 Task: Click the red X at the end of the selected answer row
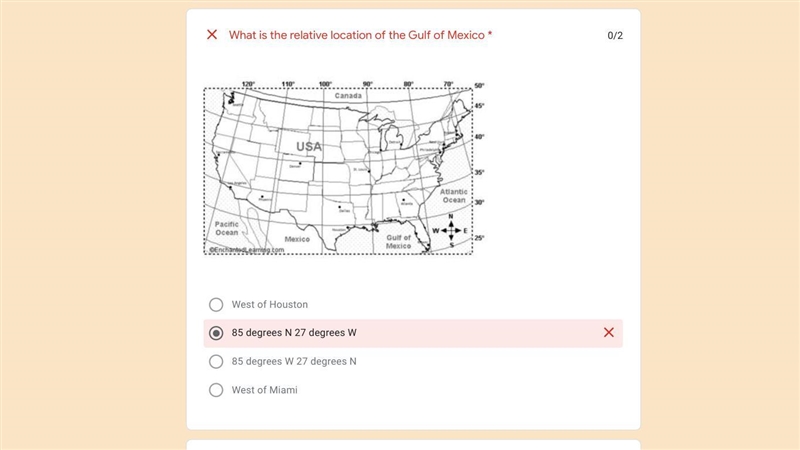[609, 333]
